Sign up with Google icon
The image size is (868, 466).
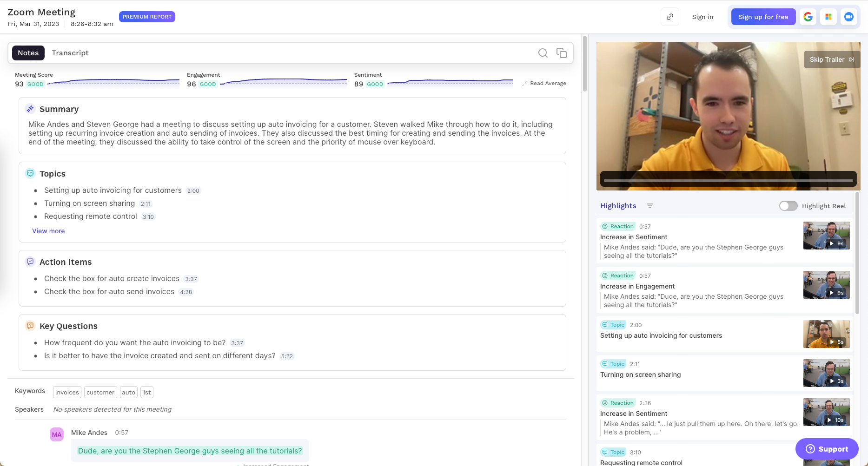[x=808, y=17]
